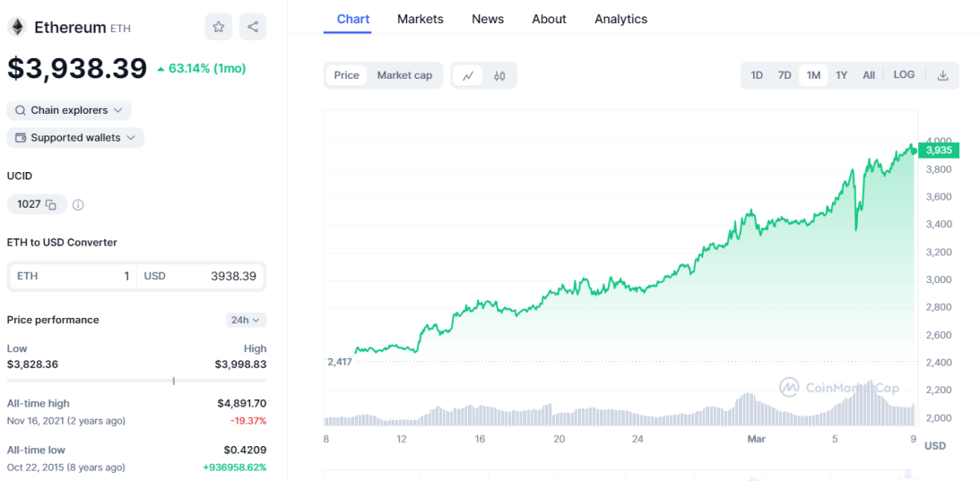The height and width of the screenshot is (481, 980).
Task: Expand the Supported wallets dropdown
Action: [75, 137]
